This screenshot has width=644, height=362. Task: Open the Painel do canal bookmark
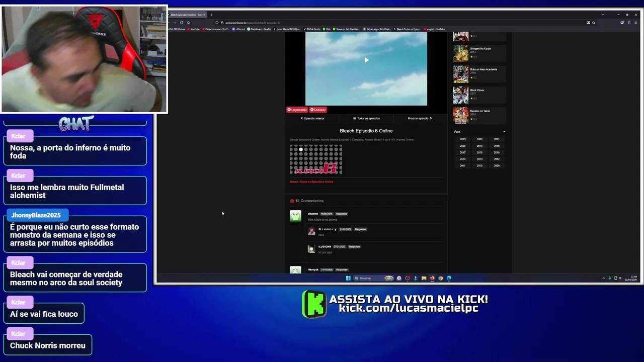tap(216, 29)
